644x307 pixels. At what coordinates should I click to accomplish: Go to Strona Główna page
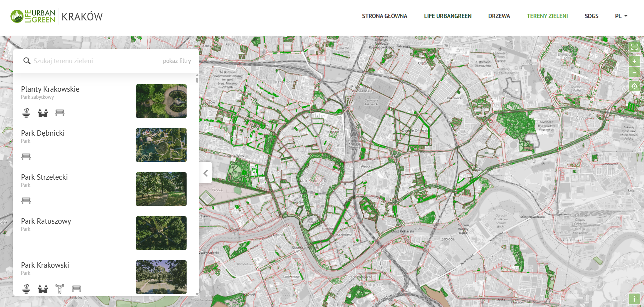384,16
